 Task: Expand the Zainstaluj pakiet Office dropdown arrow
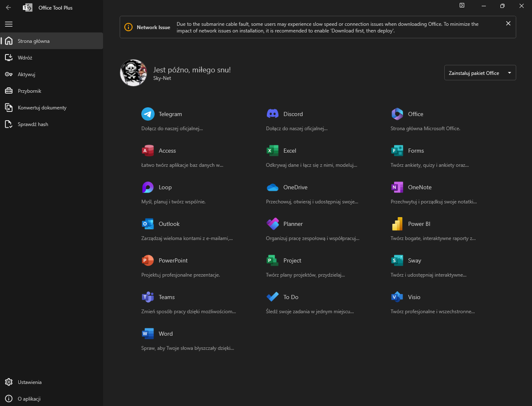pos(510,73)
